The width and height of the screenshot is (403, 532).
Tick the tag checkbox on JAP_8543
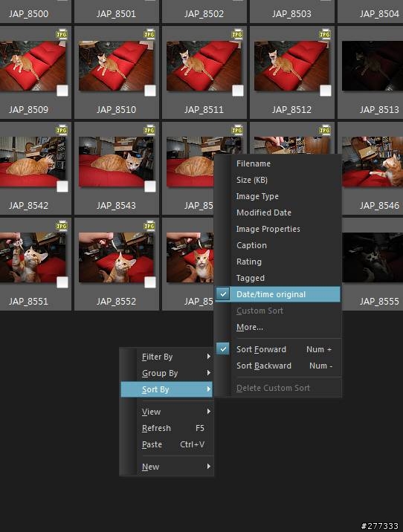point(150,186)
